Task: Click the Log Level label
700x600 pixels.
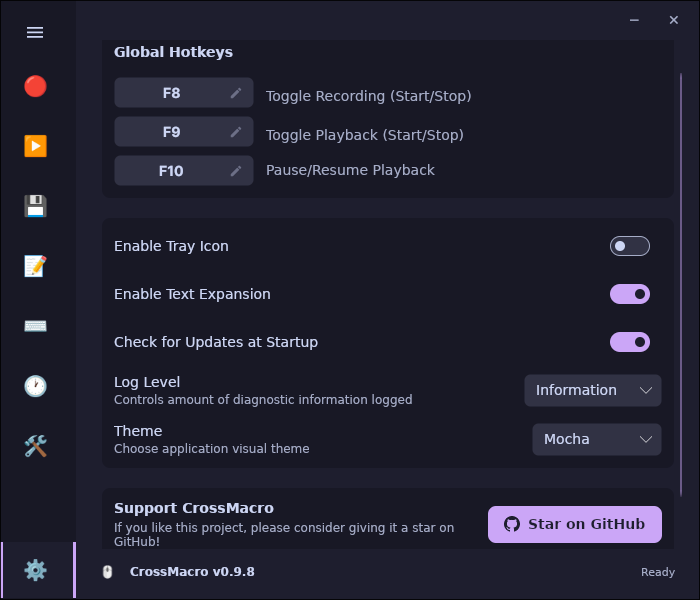Action: [147, 382]
